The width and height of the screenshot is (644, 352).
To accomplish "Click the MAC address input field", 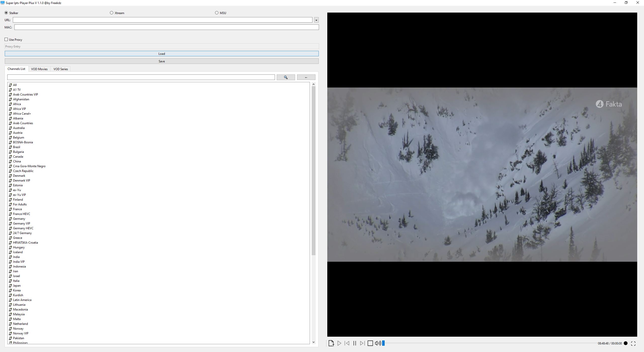I will [x=167, y=27].
